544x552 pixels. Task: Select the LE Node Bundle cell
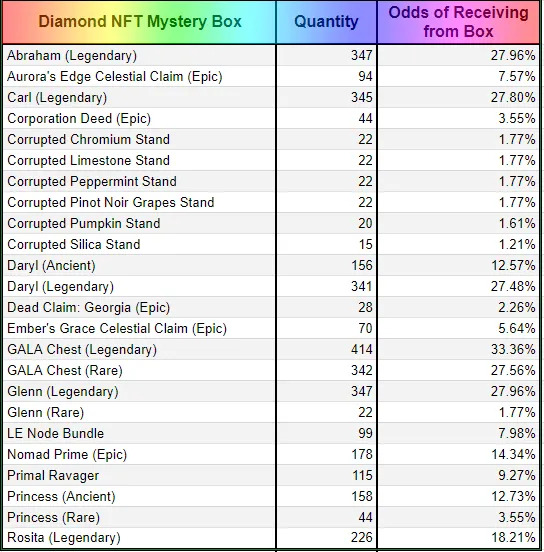pyautogui.click(x=139, y=433)
